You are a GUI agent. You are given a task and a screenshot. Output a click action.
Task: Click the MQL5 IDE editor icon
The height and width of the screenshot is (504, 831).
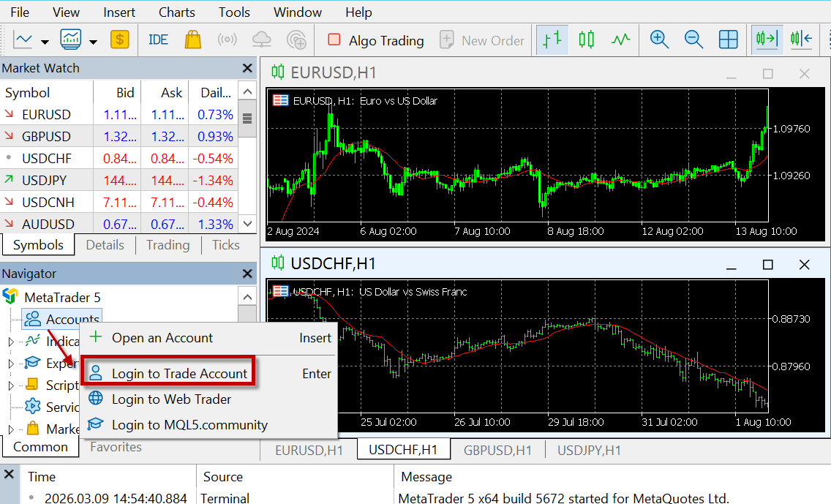[158, 40]
